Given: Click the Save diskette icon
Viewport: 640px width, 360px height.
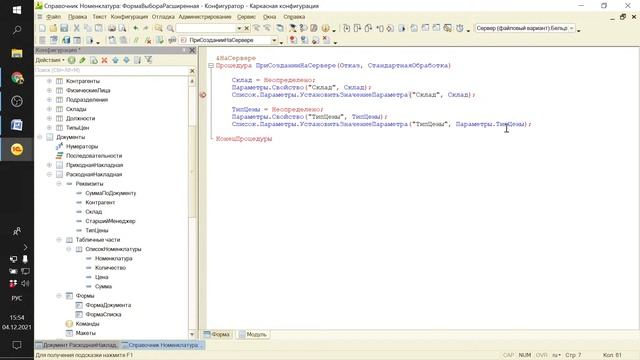Looking at the screenshot, I should click(64, 28).
